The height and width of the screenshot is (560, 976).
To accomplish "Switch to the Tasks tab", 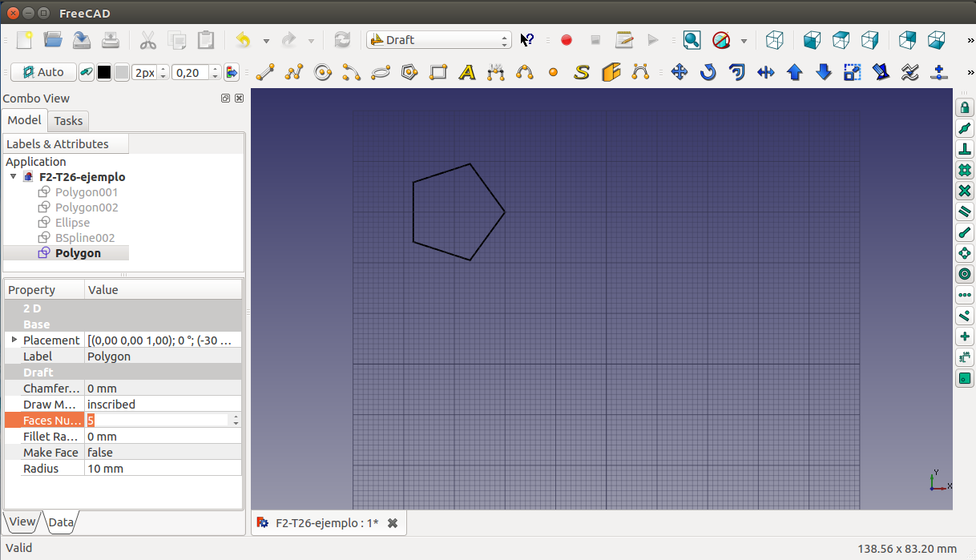I will click(68, 121).
